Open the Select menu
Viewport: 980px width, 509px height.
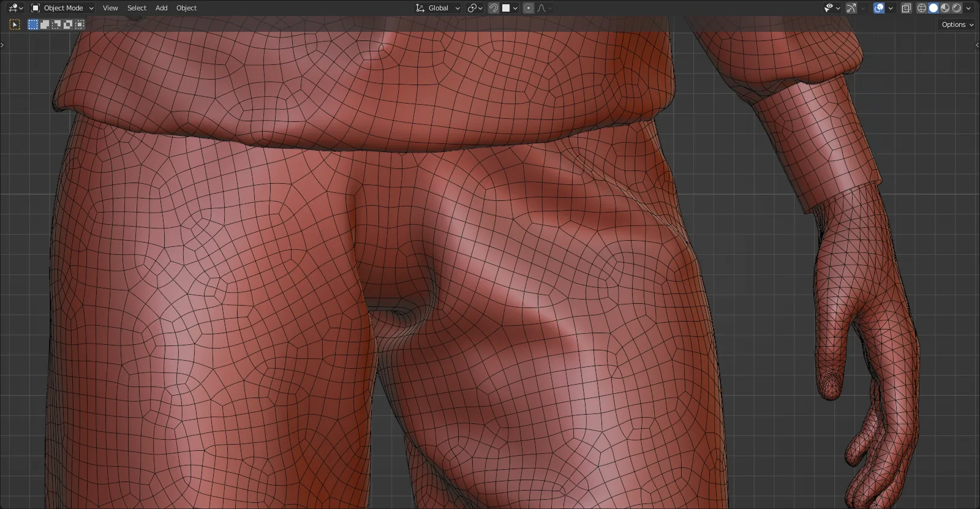[137, 8]
